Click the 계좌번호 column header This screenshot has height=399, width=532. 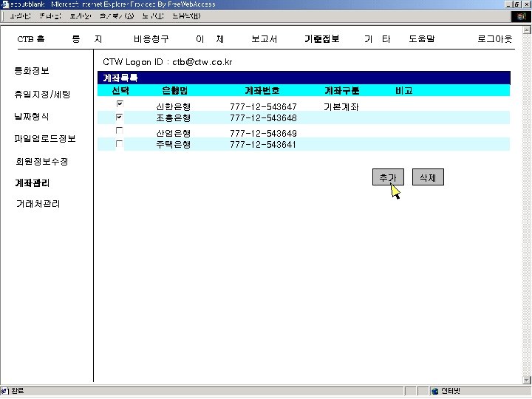click(x=262, y=91)
